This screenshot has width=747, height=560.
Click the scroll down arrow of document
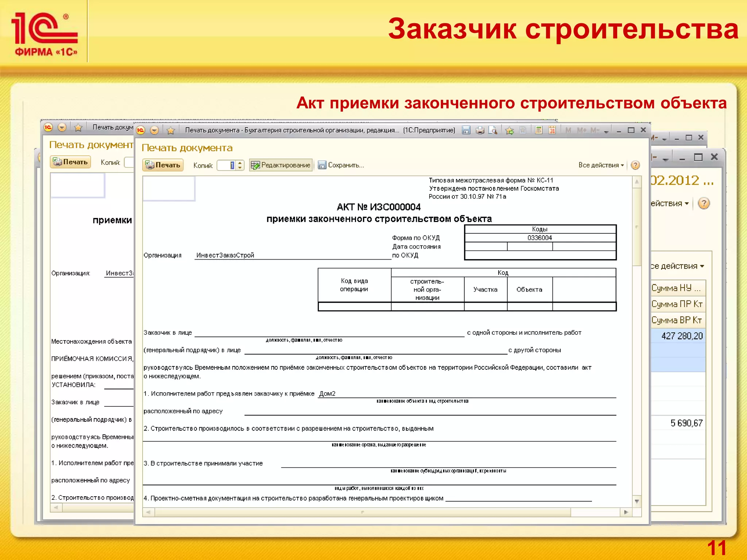coord(637,501)
